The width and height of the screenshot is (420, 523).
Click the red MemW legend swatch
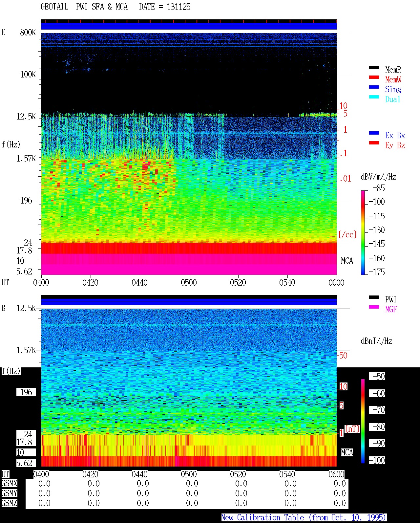tap(374, 77)
